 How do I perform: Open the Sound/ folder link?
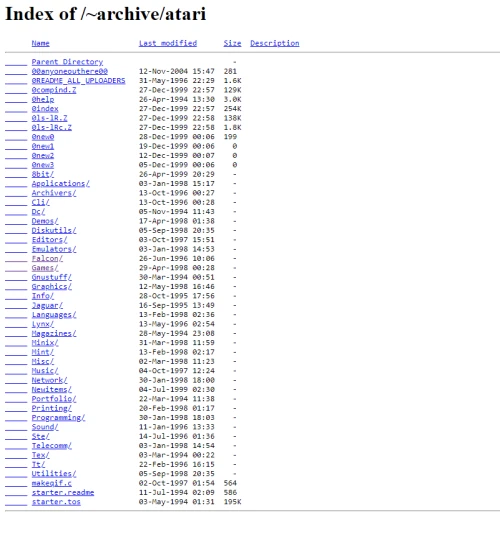tap(45, 427)
